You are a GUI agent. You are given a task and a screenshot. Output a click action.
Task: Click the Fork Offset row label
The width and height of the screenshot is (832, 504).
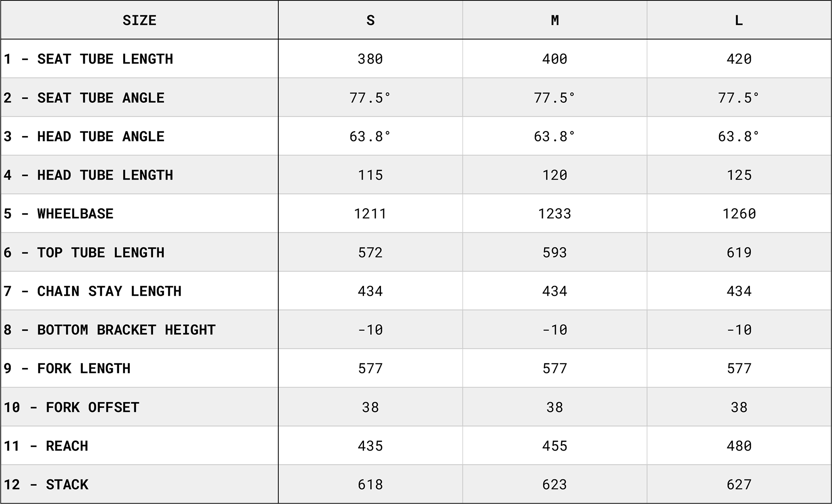click(72, 407)
